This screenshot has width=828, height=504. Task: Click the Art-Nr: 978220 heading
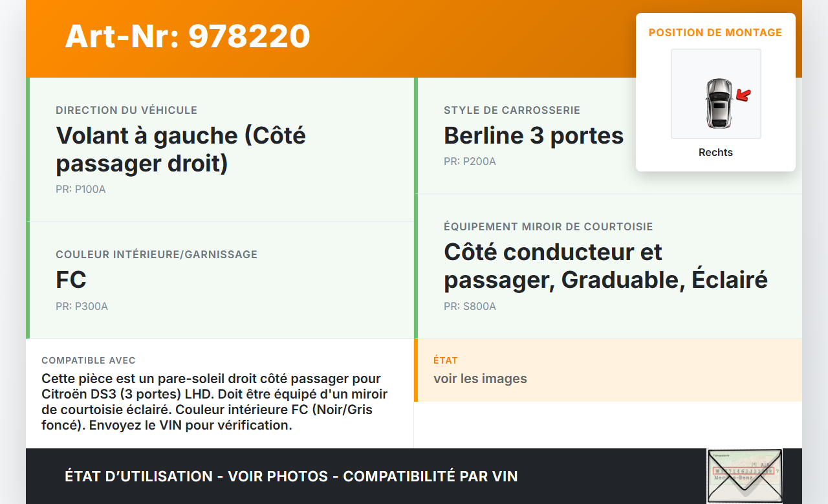pyautogui.click(x=188, y=36)
